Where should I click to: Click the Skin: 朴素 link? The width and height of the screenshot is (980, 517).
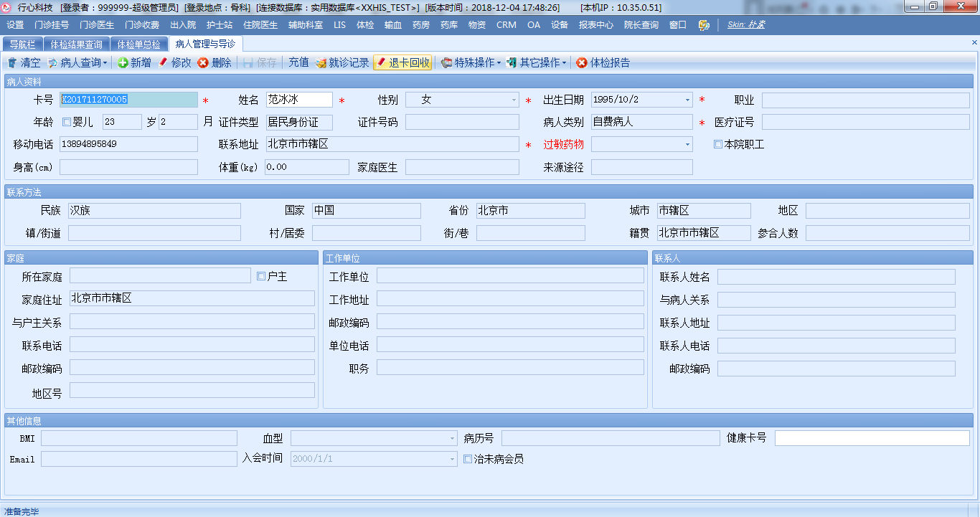(746, 24)
